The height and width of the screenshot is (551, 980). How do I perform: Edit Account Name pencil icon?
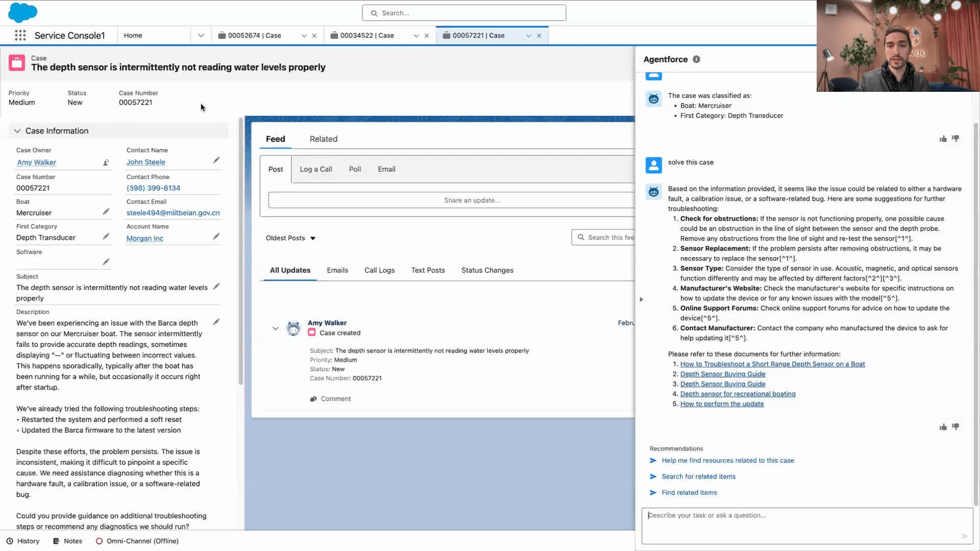coord(216,236)
